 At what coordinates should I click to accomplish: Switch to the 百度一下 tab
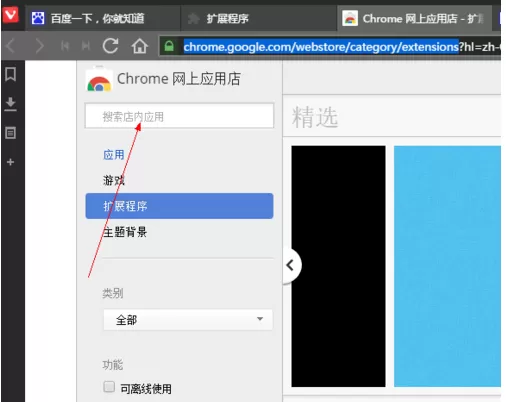(103, 18)
